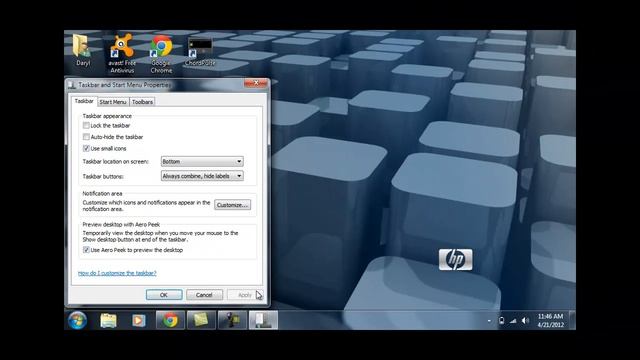The height and width of the screenshot is (360, 640).
Task: Open How do I customize the taskbar link
Action: click(117, 273)
